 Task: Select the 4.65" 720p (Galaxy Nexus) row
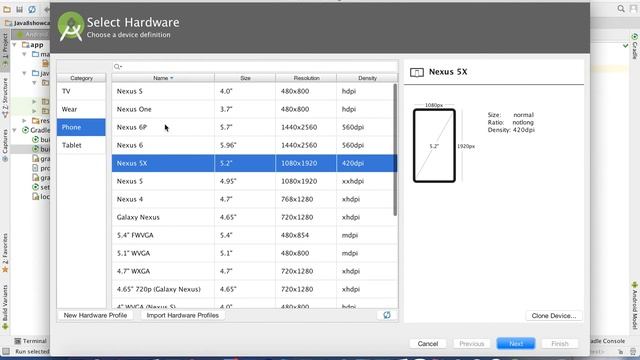click(254, 289)
